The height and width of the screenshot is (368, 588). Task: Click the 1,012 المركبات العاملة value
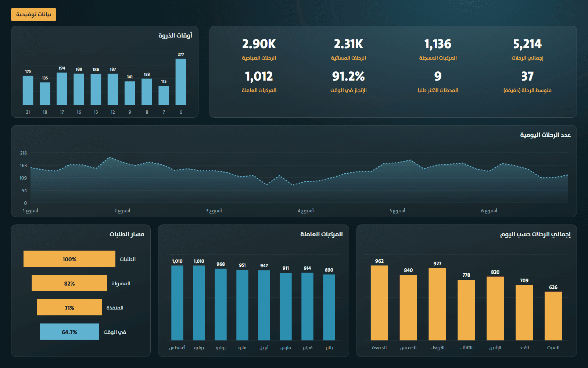pyautogui.click(x=259, y=77)
